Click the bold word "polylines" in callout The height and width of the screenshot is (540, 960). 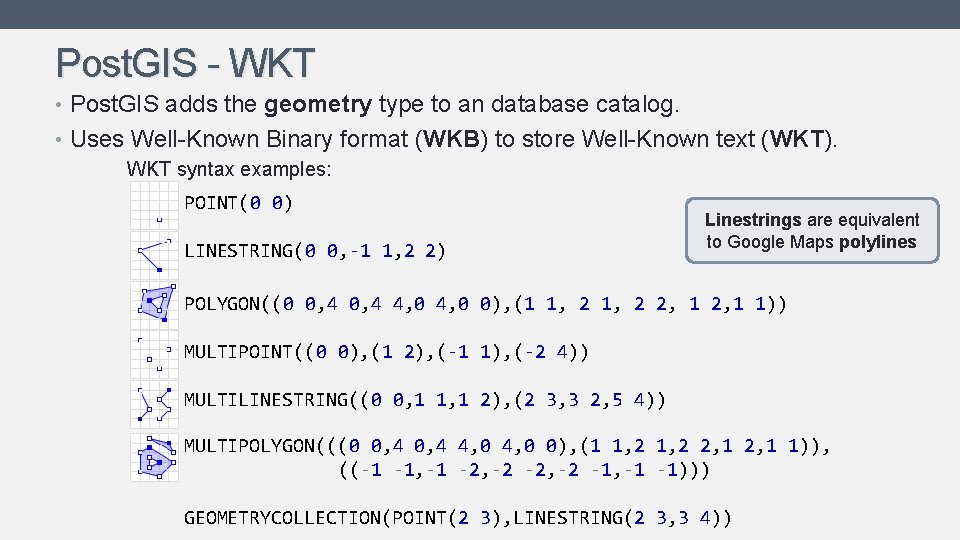point(877,242)
